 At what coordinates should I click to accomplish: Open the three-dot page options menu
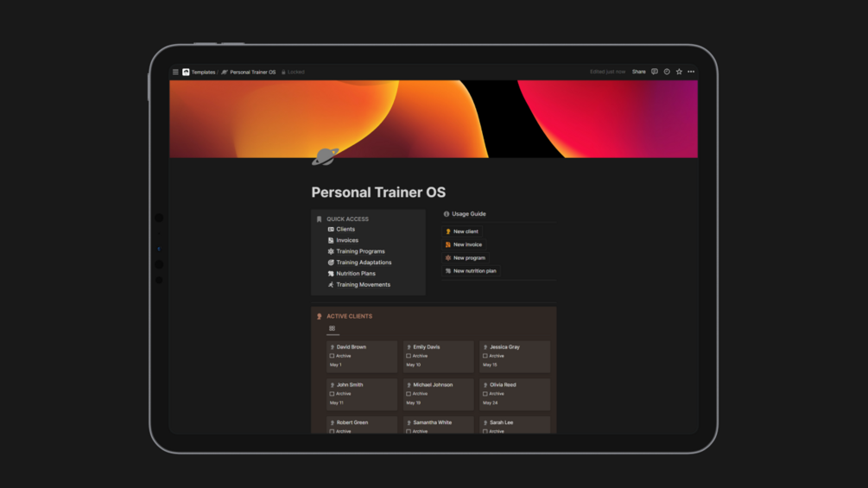pos(691,72)
